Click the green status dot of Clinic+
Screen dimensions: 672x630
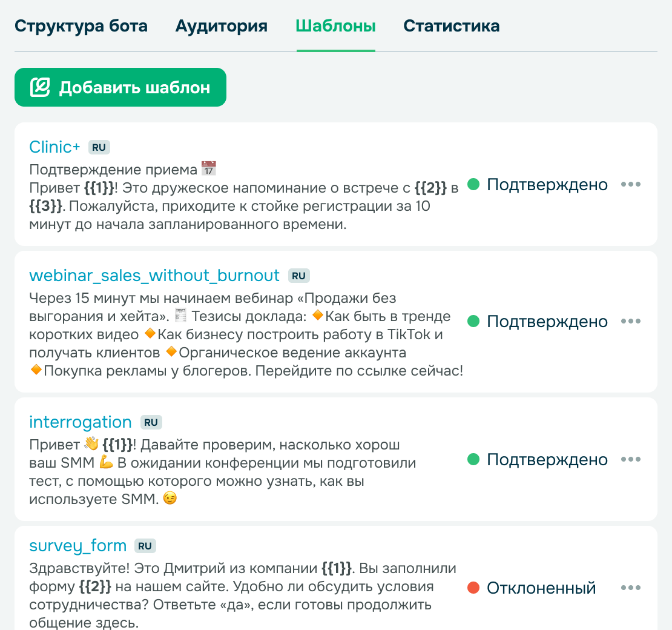point(474,184)
